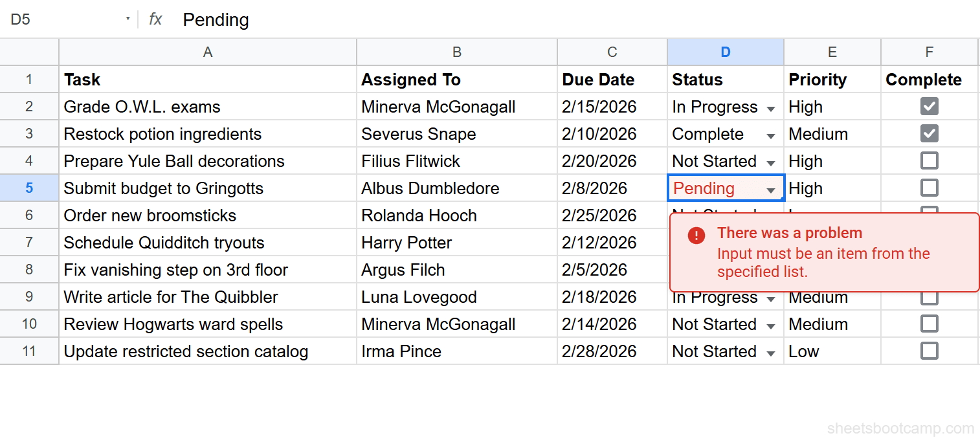Open Status dropdown for Grade O.W.L. exams
980x440 pixels.
click(x=770, y=107)
